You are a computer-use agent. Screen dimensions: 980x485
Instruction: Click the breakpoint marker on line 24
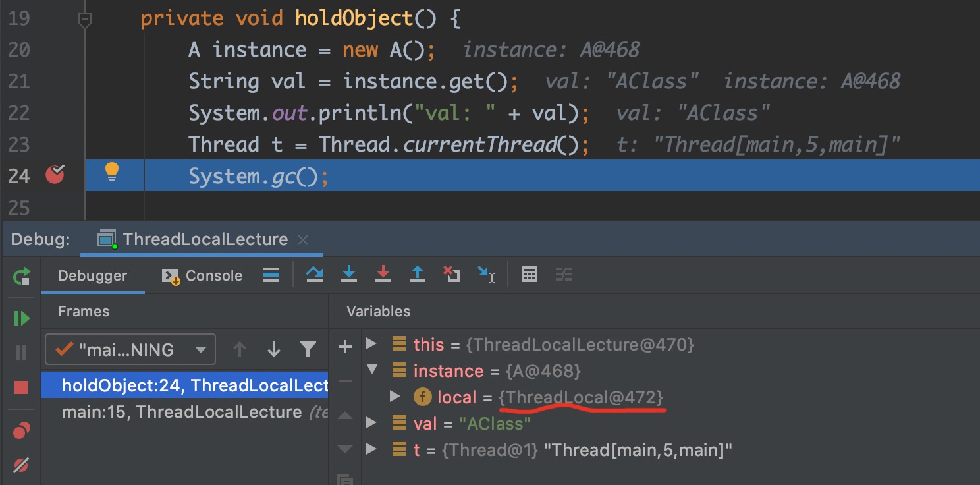click(55, 175)
